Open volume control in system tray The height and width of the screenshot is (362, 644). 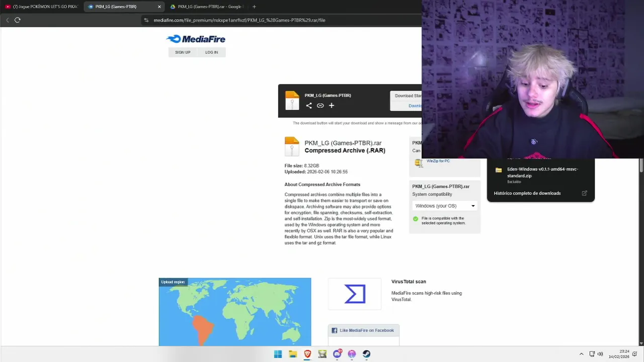click(x=600, y=354)
